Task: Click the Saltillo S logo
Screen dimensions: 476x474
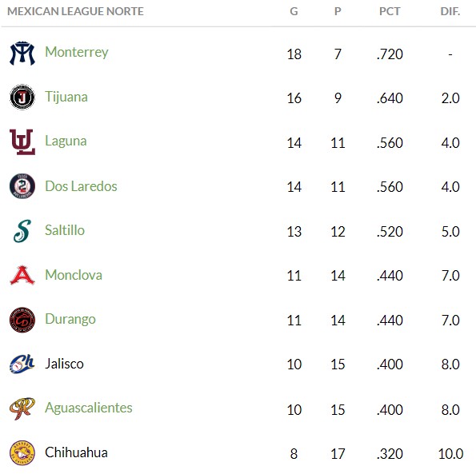Action: click(22, 231)
